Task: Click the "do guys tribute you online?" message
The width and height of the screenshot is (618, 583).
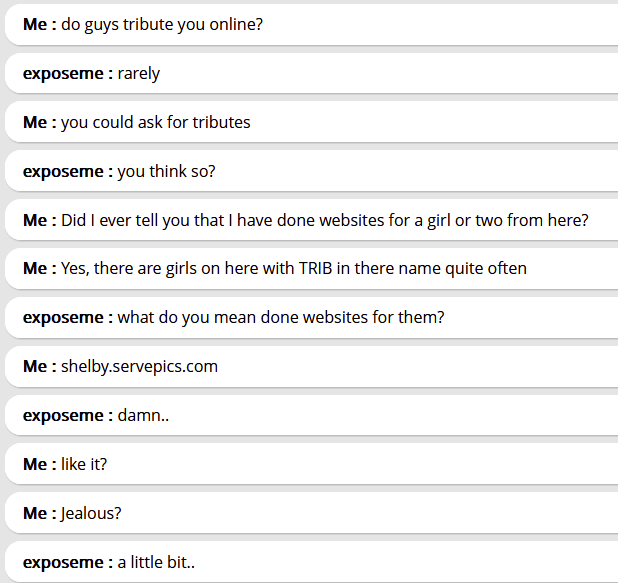Action: (x=162, y=24)
